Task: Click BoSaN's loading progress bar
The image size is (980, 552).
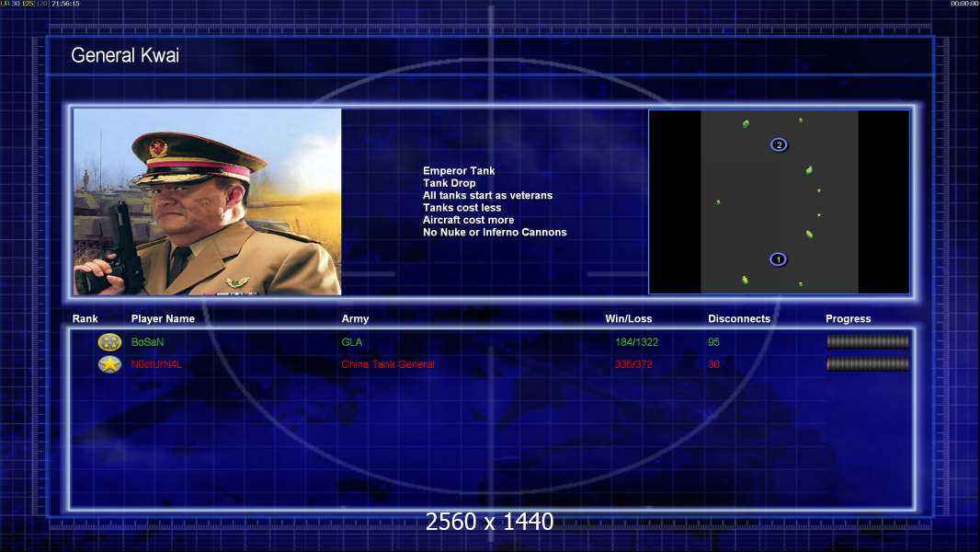Action: [x=868, y=341]
